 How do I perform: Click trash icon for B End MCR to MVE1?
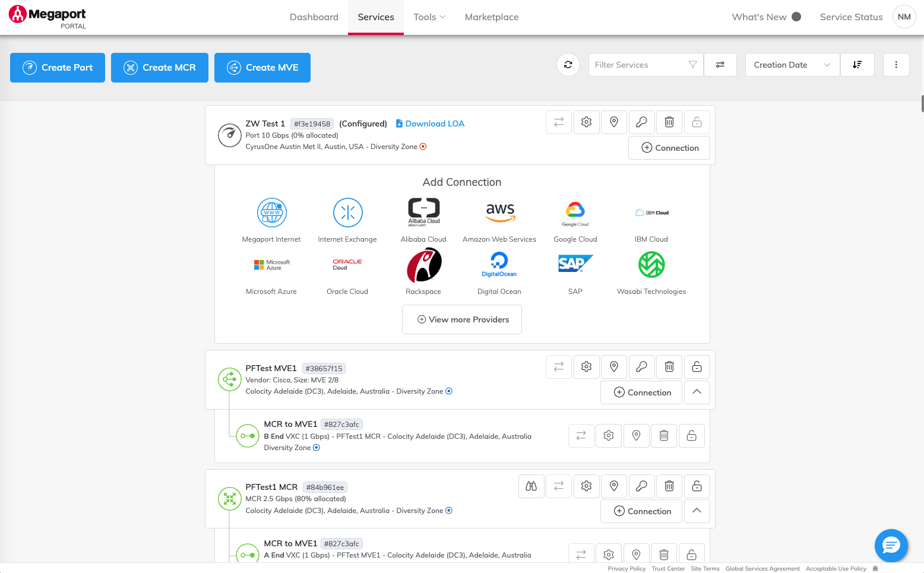point(664,436)
